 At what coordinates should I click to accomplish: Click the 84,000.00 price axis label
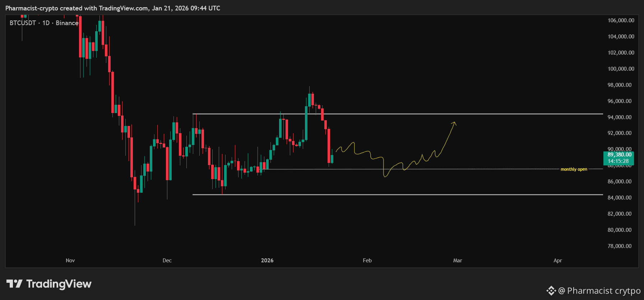pyautogui.click(x=619, y=198)
